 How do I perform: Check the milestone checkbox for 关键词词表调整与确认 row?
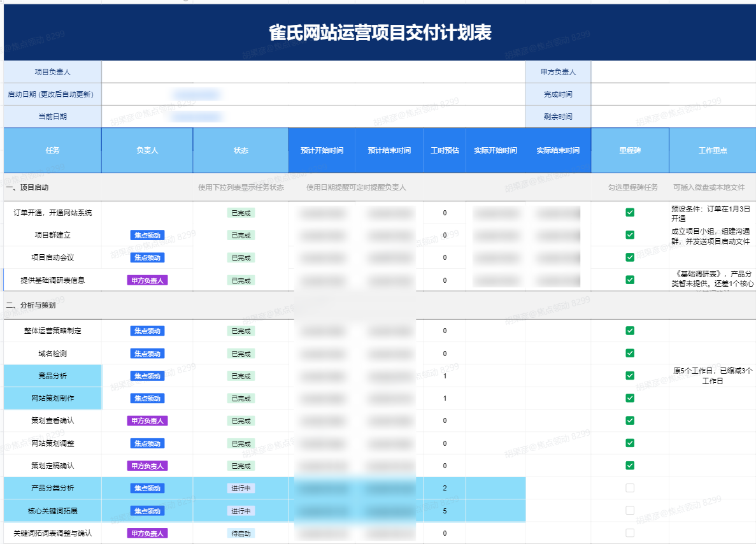pyautogui.click(x=630, y=533)
